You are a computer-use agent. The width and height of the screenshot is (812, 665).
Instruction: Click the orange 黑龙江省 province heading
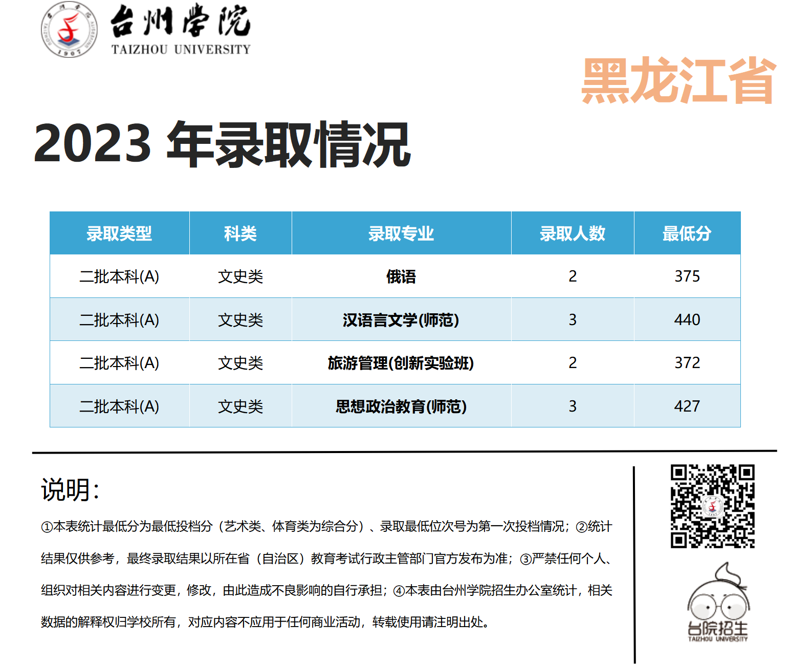point(679,81)
